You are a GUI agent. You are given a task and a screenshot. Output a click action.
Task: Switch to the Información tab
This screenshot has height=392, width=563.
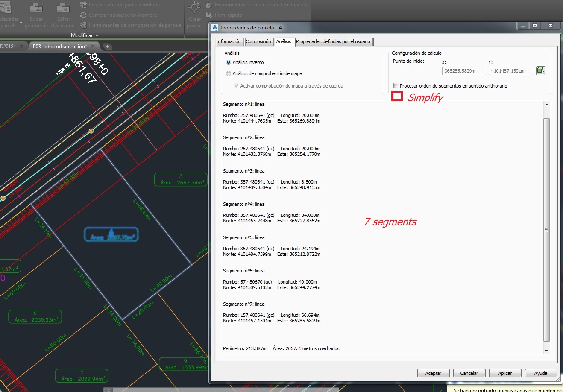[229, 41]
